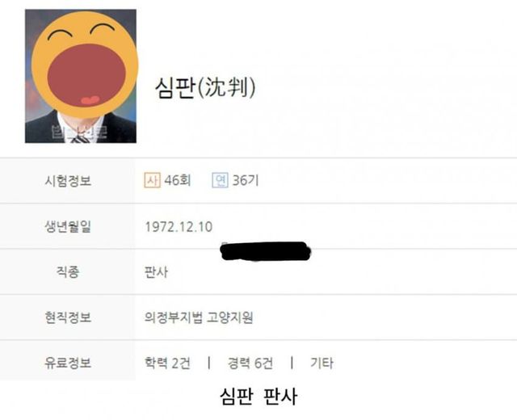Image resolution: width=517 pixels, height=420 pixels.
Task: Click the 직종 row label
Action: [x=68, y=272]
